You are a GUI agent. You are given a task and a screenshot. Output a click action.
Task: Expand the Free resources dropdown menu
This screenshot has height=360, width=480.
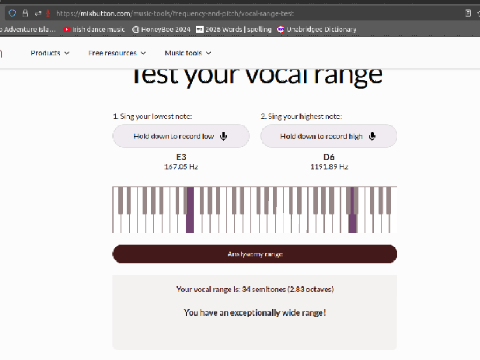point(117,53)
